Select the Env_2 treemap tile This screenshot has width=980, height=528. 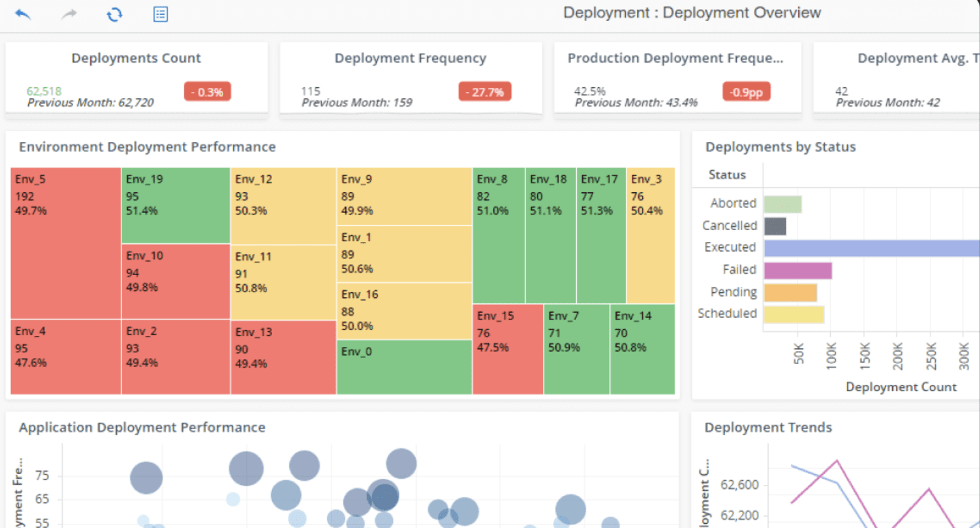click(x=176, y=357)
